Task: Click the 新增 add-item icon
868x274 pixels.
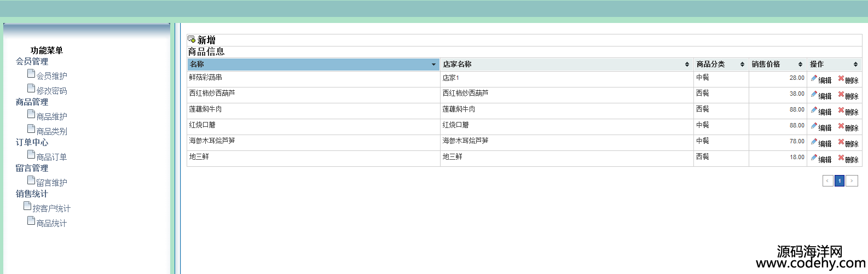Action: pos(192,39)
